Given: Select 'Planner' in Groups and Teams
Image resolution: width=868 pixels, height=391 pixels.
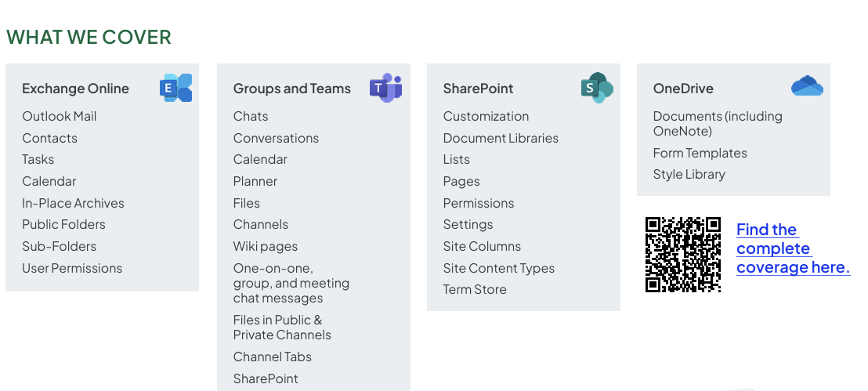Looking at the screenshot, I should coord(255,181).
